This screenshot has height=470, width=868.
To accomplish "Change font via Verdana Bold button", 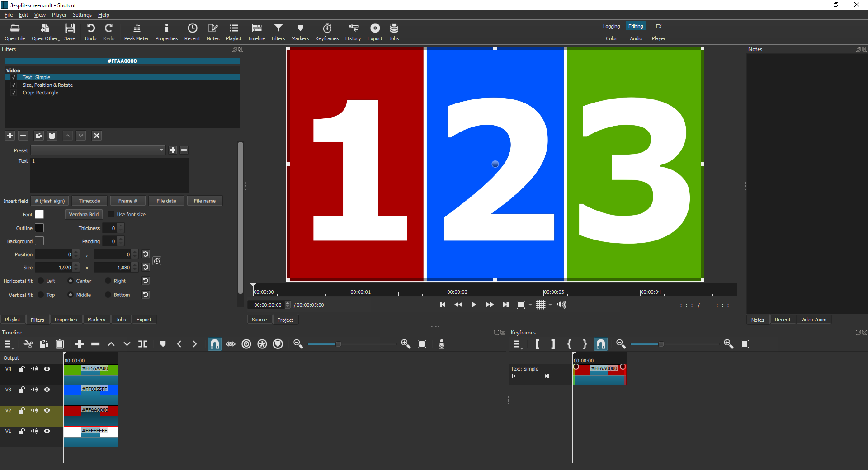I will (84, 215).
